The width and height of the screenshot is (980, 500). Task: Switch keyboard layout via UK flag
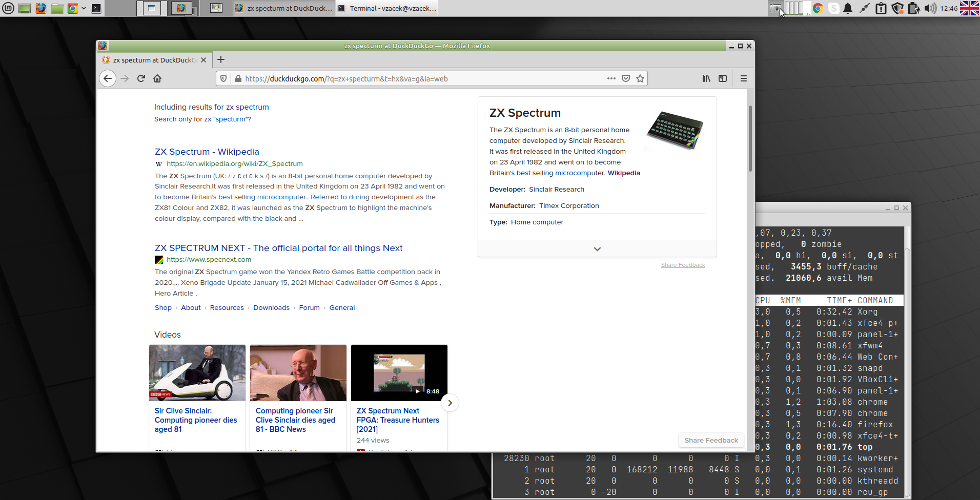(x=969, y=8)
